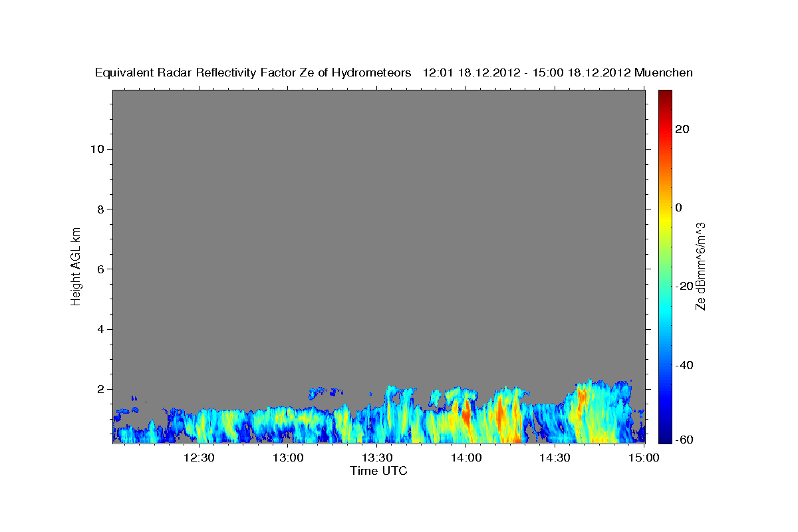
Task: Click the colorbar value label '0'
Action: point(678,207)
